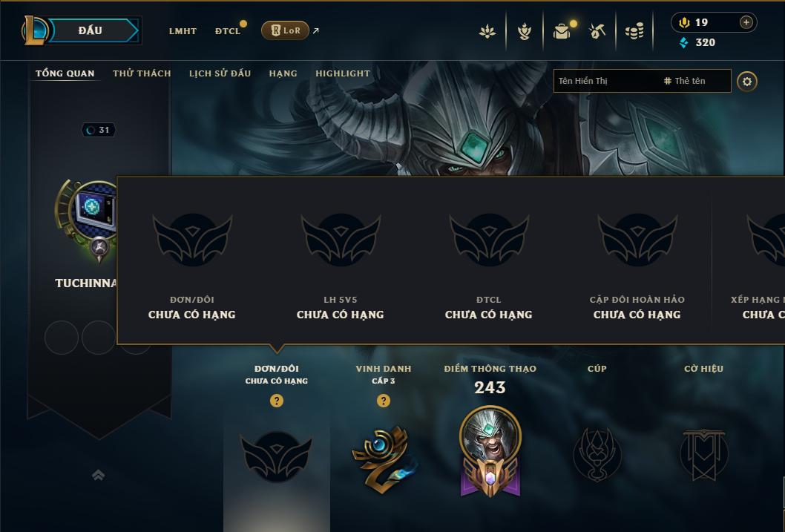Click the profile settings gear icon
The image size is (785, 532).
(x=746, y=81)
